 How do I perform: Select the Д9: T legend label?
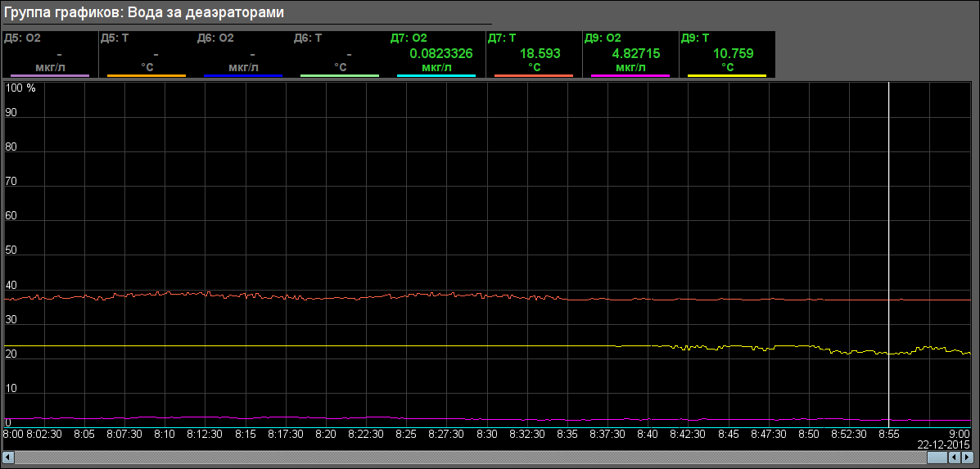[696, 38]
